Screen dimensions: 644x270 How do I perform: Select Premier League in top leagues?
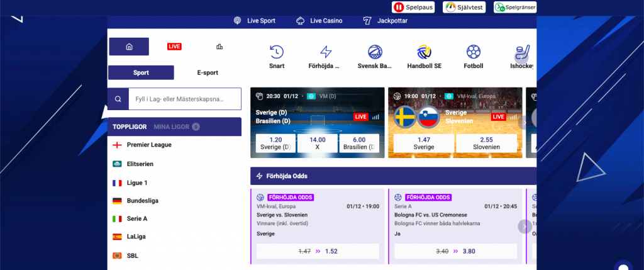(x=148, y=145)
